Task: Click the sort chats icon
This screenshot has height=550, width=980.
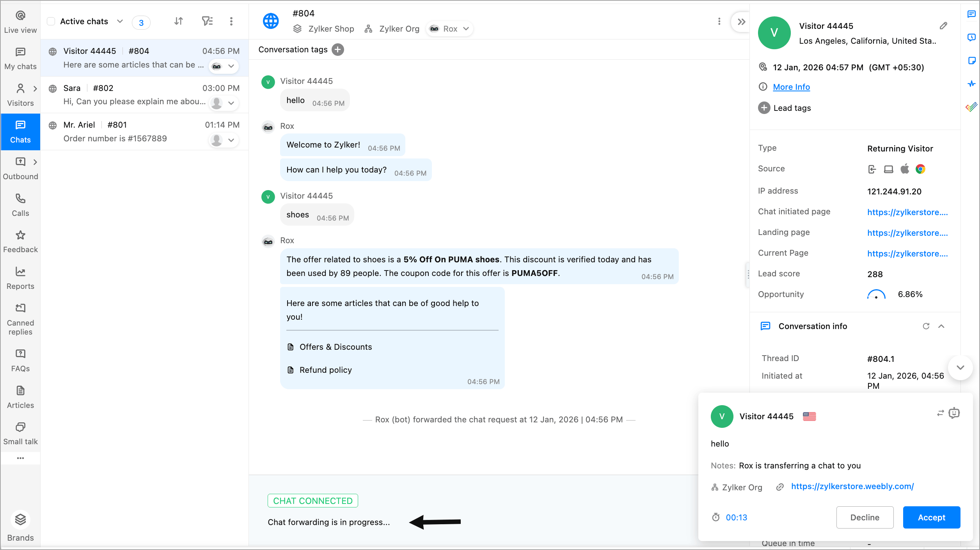Action: coord(179,21)
